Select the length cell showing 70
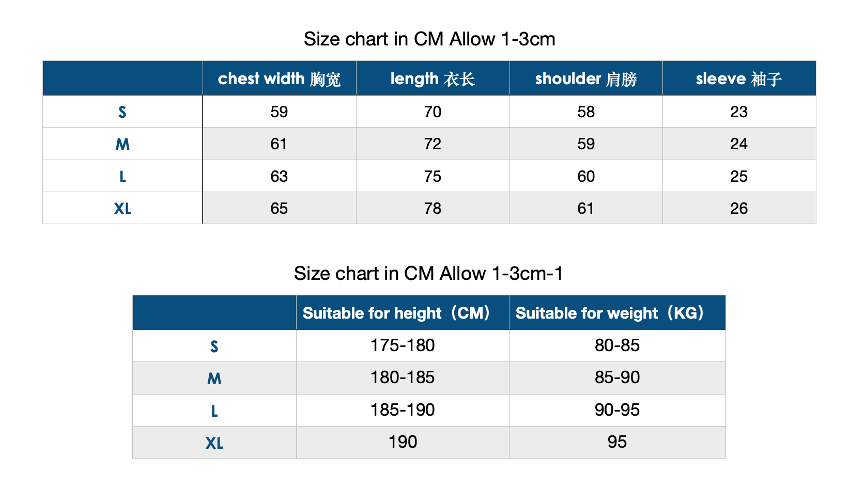Viewport: 865px width, 504px height. click(432, 112)
